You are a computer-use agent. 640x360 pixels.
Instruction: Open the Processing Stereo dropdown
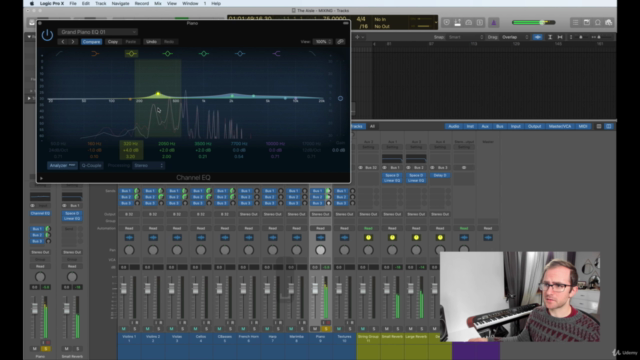tap(149, 165)
